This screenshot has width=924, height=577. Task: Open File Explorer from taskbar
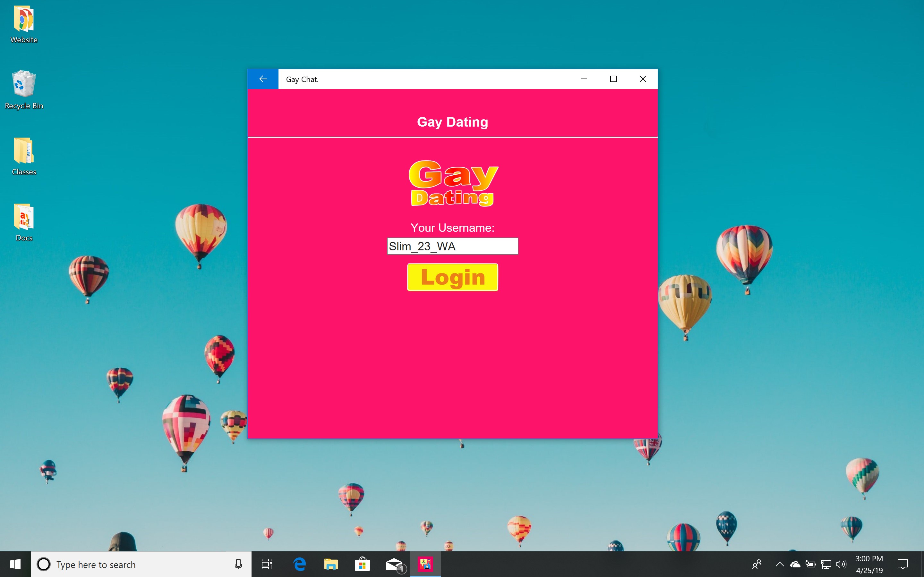[331, 564]
